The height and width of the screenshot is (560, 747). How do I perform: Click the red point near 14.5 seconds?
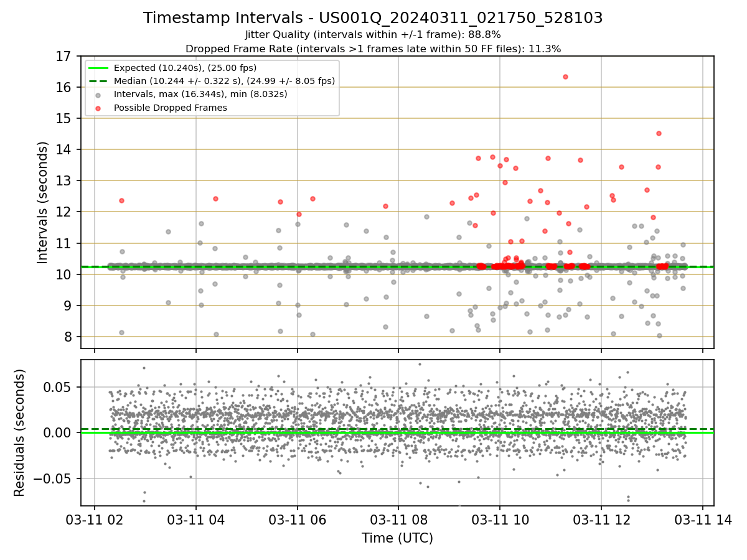[659, 133]
